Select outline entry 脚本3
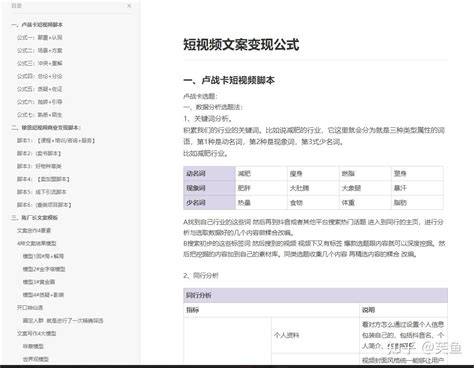 (x=39, y=166)
